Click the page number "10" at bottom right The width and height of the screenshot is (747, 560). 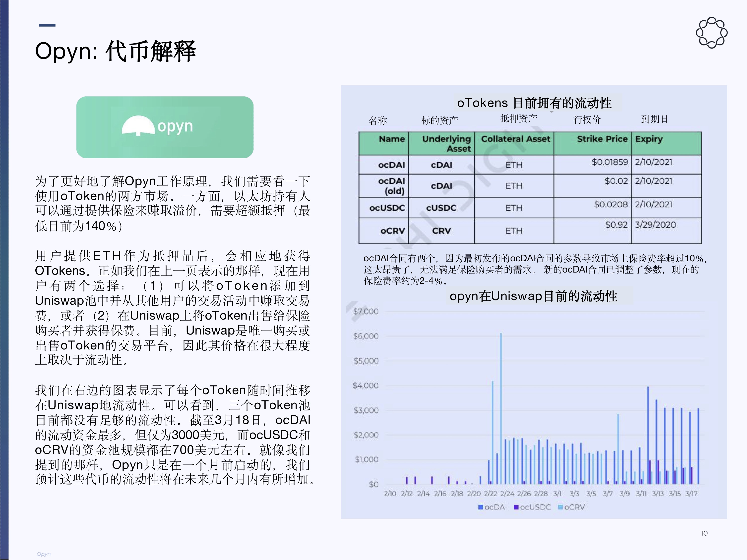point(704,533)
